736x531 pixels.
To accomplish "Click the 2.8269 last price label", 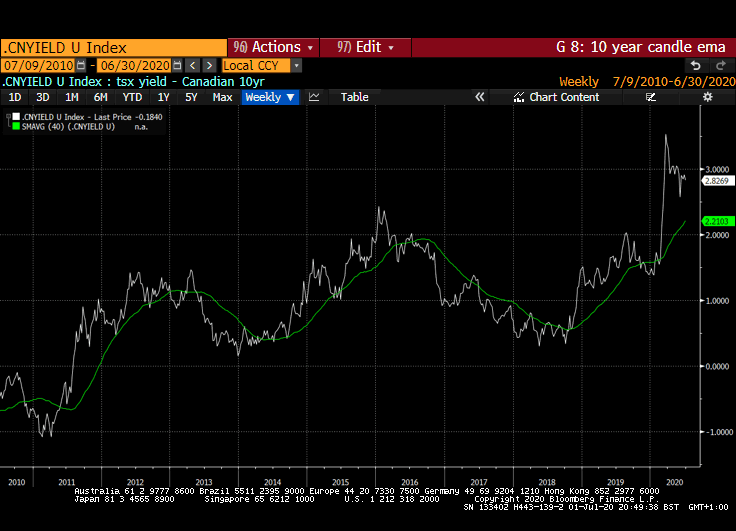I will point(717,181).
